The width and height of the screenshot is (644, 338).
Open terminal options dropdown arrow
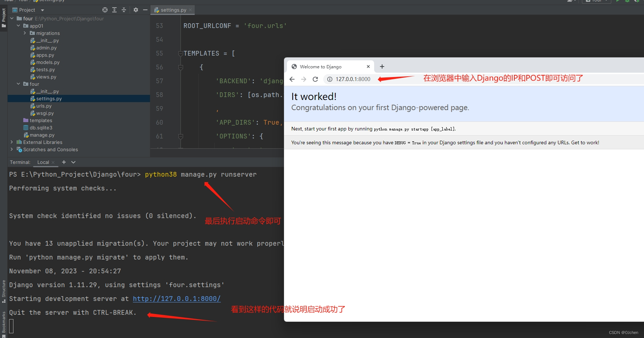click(x=73, y=162)
